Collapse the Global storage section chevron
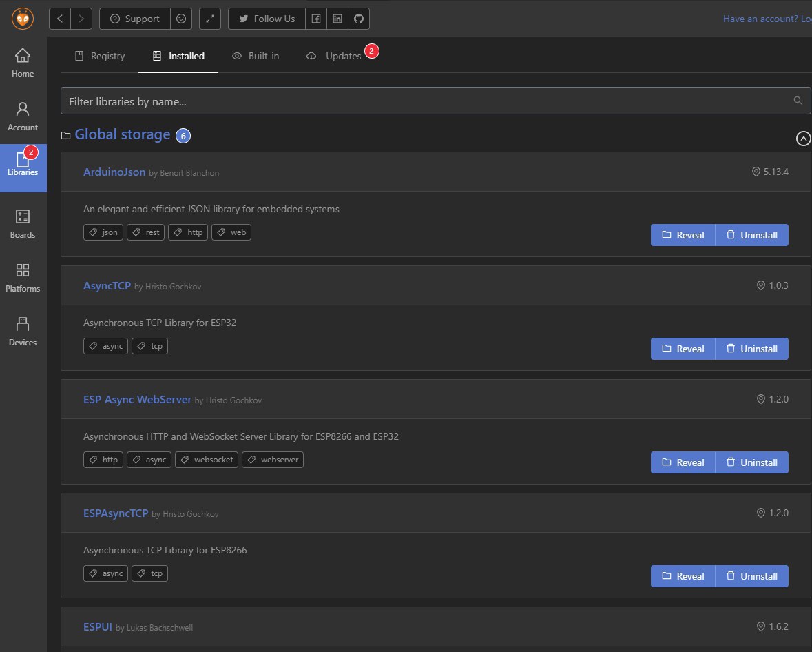Screen dimensions: 812x652 (803, 139)
